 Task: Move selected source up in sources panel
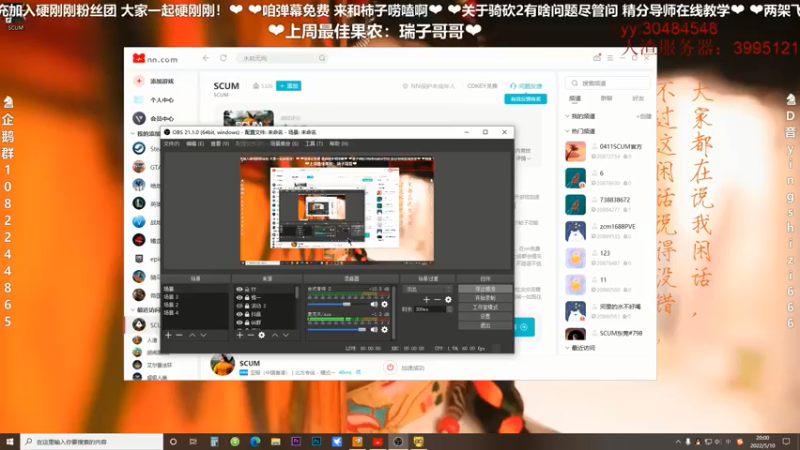[275, 335]
